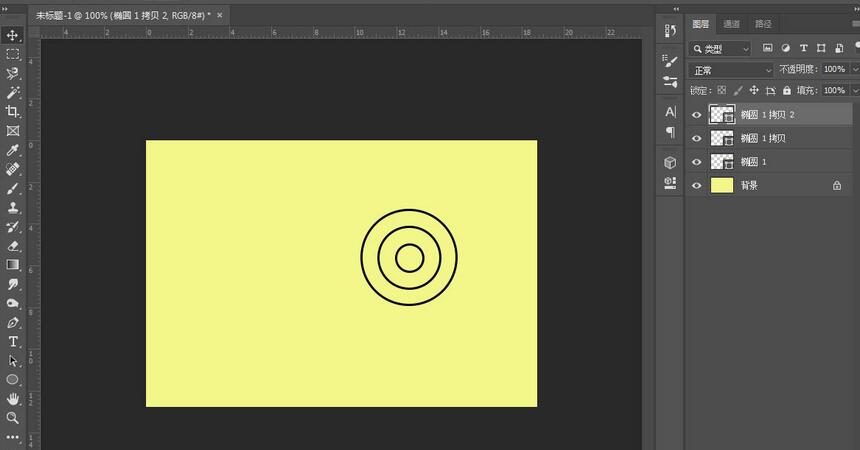Select the Horizontal Type tool

point(13,341)
